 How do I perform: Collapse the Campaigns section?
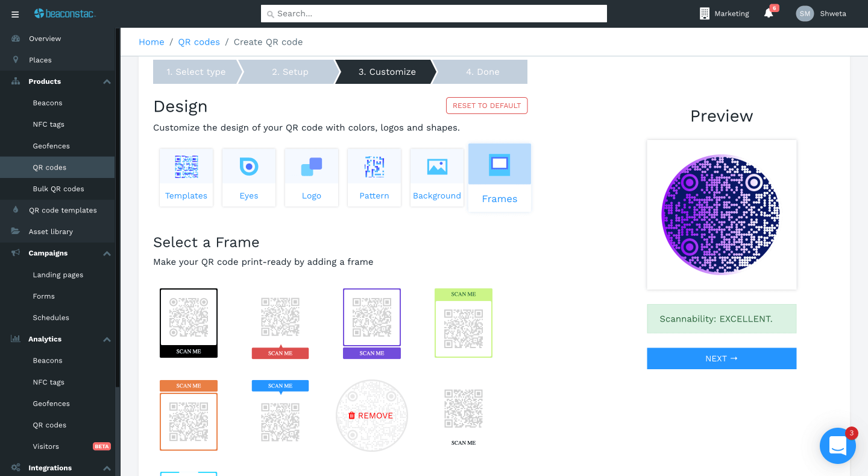pyautogui.click(x=107, y=253)
